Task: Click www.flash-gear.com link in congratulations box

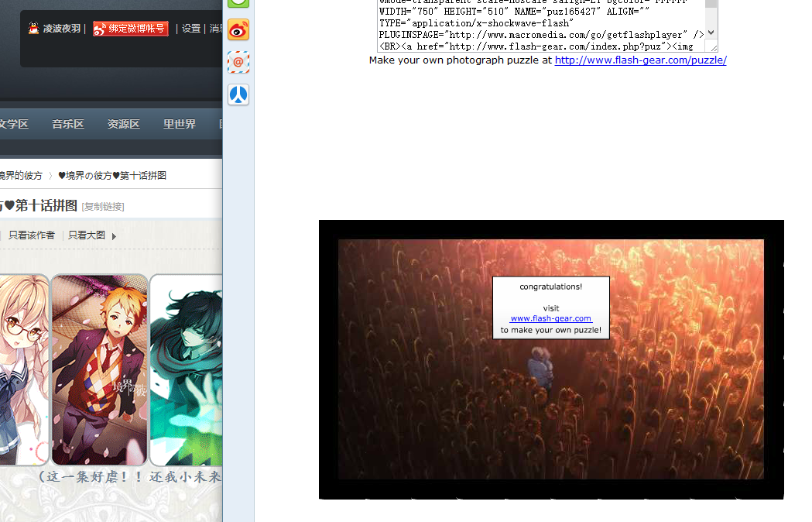Action: pyautogui.click(x=551, y=318)
